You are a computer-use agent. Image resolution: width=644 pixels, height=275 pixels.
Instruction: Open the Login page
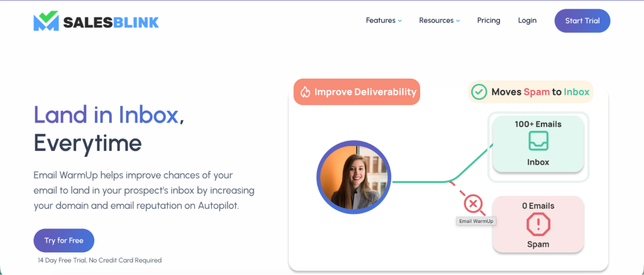point(527,21)
